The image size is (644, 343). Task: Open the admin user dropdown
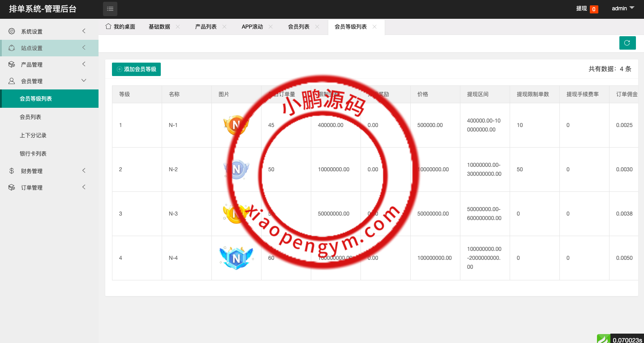tap(623, 8)
